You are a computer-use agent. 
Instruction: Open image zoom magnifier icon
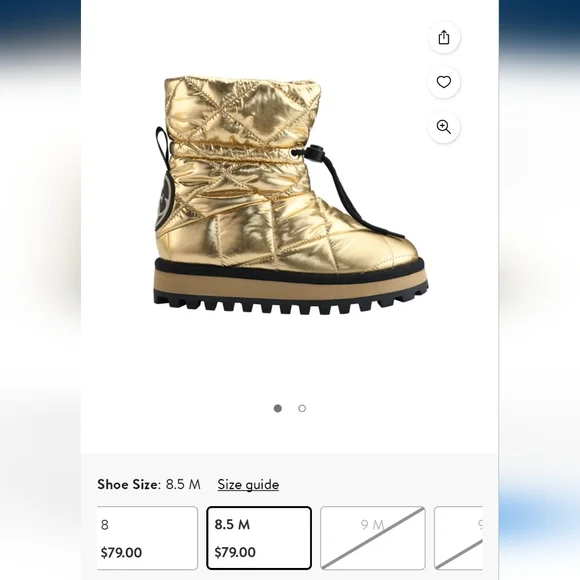444,127
